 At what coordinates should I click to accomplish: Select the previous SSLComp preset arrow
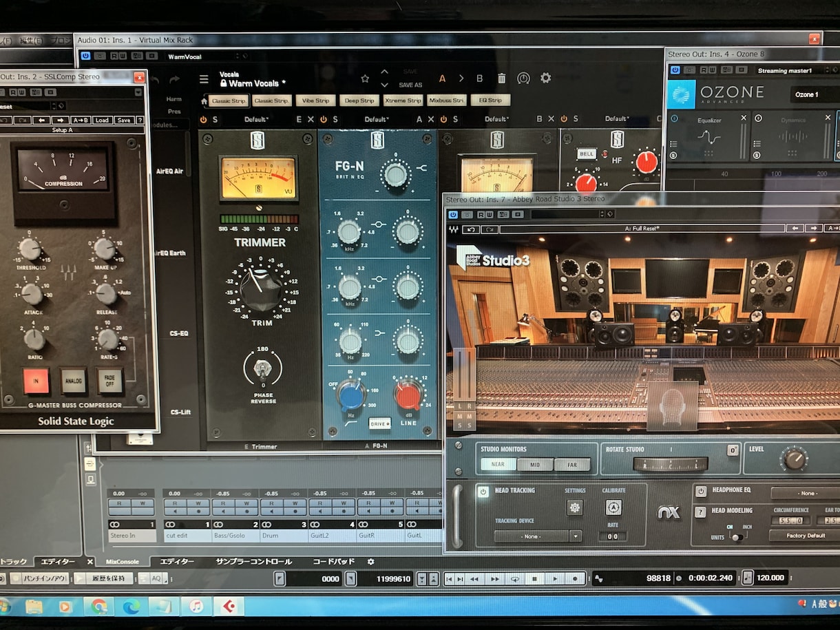[41, 120]
